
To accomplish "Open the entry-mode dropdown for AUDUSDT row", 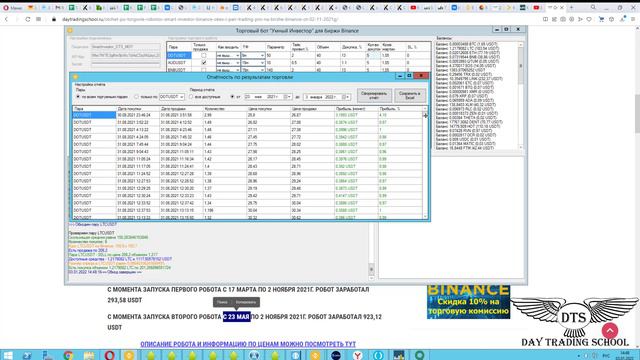I will 228,62.
